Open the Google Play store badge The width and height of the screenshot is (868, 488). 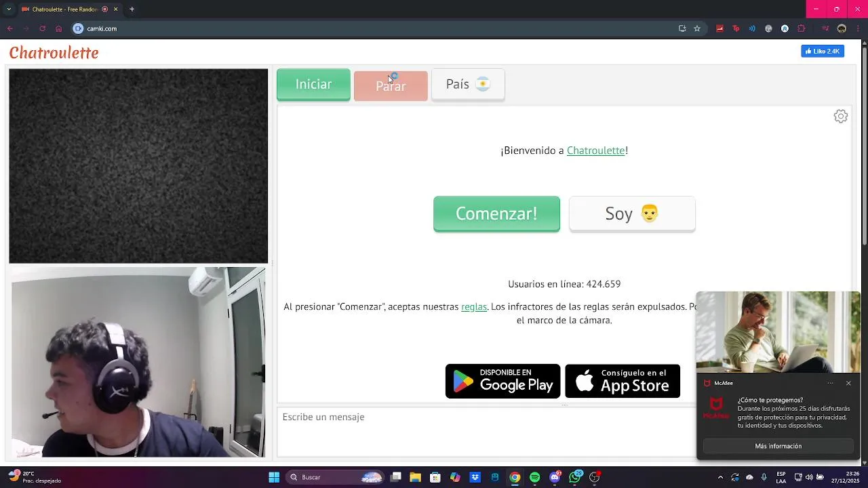[x=502, y=381]
